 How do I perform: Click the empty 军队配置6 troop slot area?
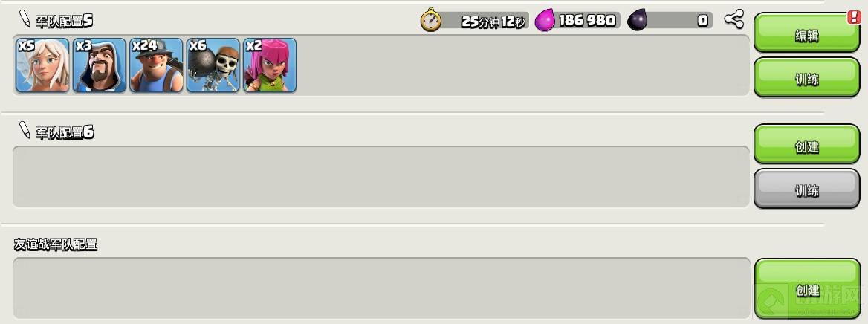[380, 177]
